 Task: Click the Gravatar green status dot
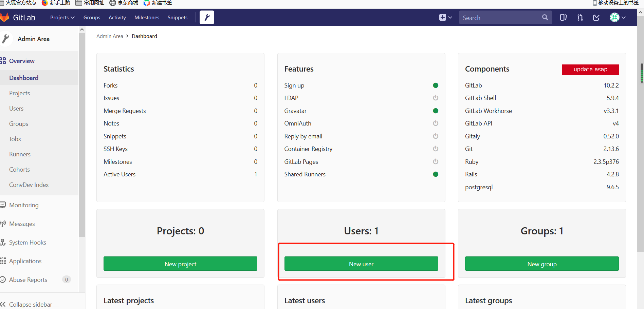click(x=436, y=111)
